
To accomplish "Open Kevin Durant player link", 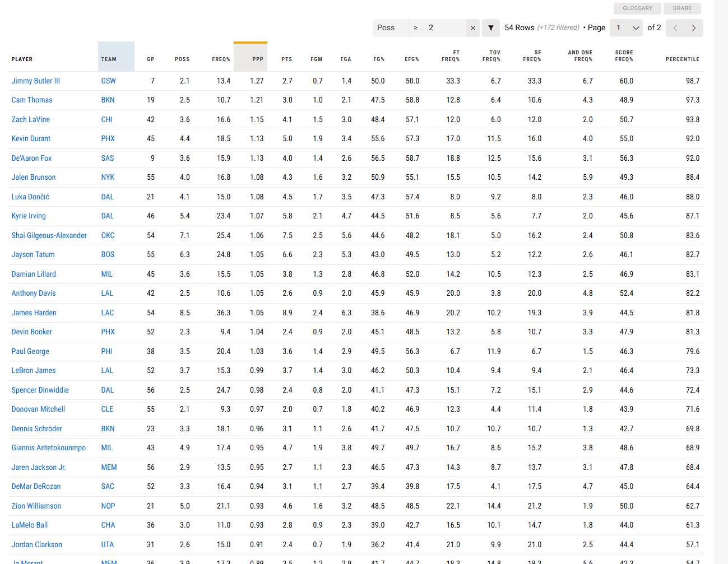I will tap(31, 139).
